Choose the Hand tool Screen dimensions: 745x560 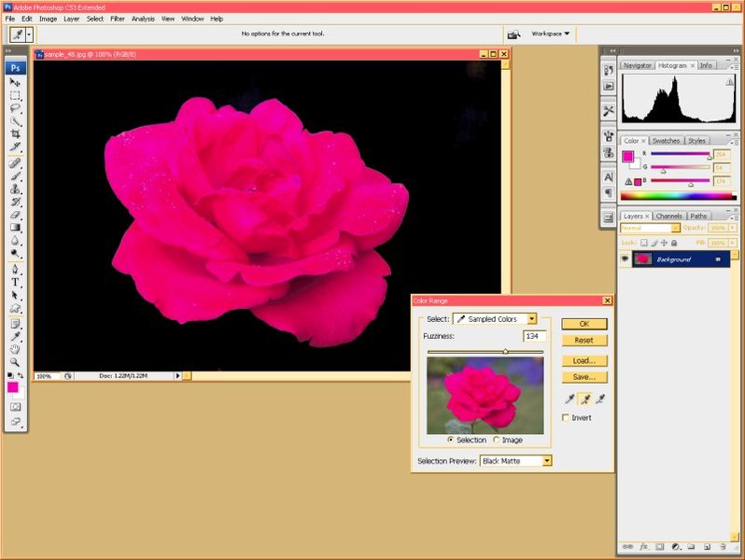click(x=16, y=349)
